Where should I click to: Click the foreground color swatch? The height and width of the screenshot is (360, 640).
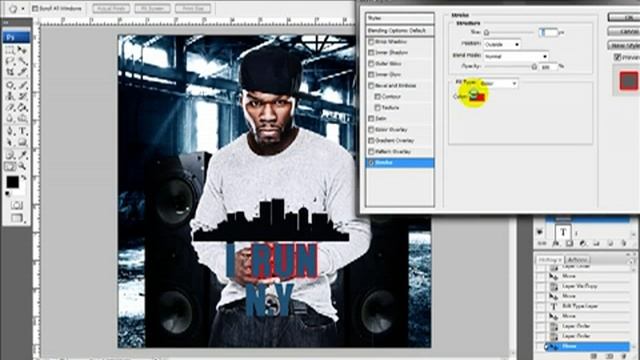click(x=12, y=182)
